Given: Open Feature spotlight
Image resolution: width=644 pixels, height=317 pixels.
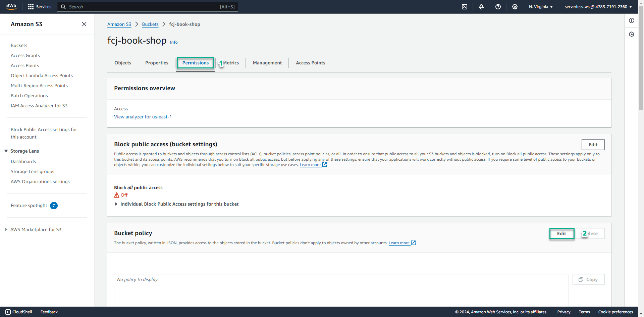Looking at the screenshot, I should 29,205.
